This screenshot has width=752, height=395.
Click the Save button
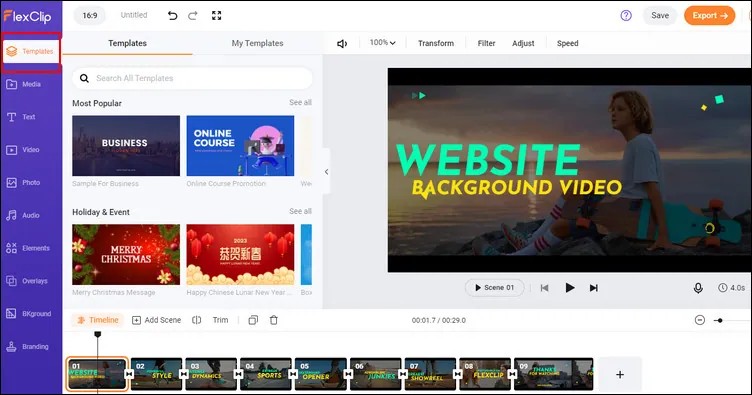pyautogui.click(x=660, y=15)
